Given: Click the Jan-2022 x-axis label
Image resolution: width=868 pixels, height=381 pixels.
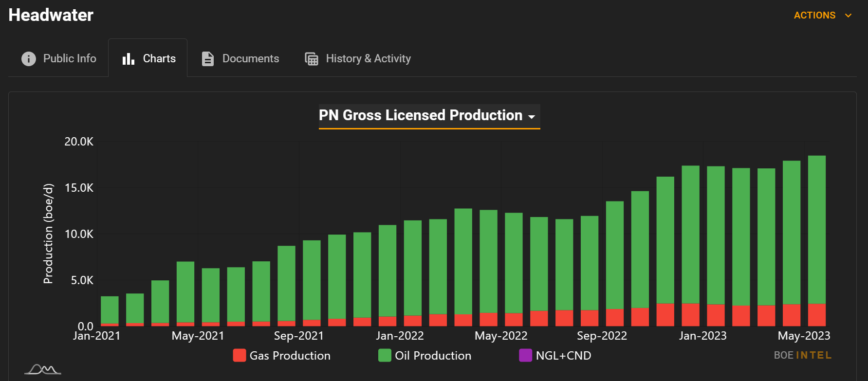Looking at the screenshot, I should [400, 336].
